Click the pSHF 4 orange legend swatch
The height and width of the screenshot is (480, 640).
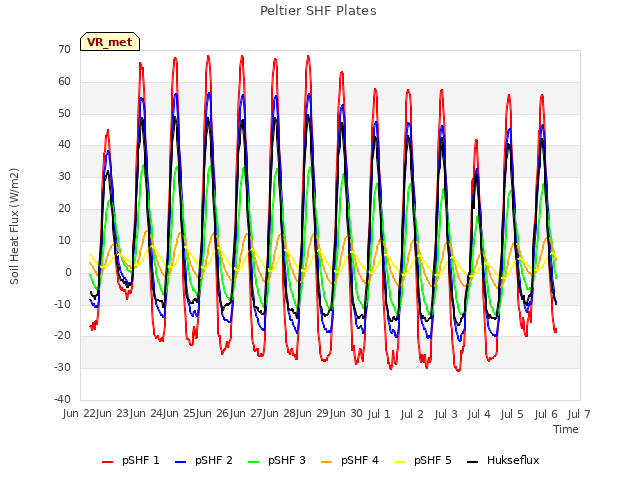pos(327,462)
